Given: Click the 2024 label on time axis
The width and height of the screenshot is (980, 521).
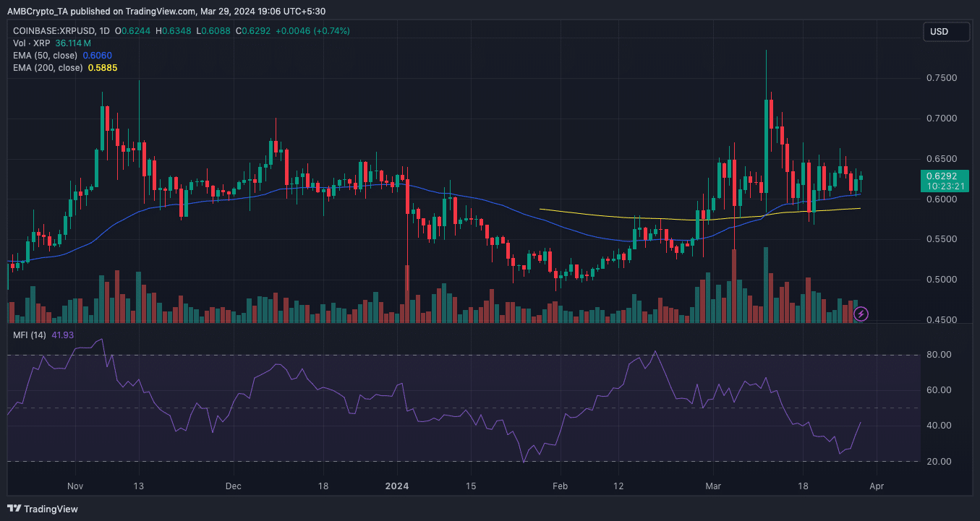Looking at the screenshot, I should coord(397,486).
